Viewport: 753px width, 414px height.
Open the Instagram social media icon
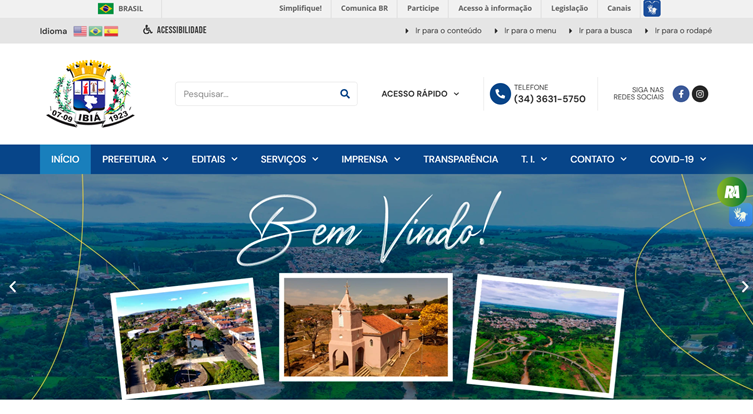click(700, 94)
